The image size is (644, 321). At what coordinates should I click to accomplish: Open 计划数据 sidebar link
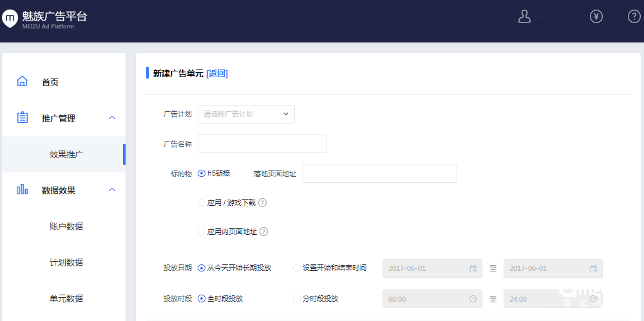click(66, 262)
